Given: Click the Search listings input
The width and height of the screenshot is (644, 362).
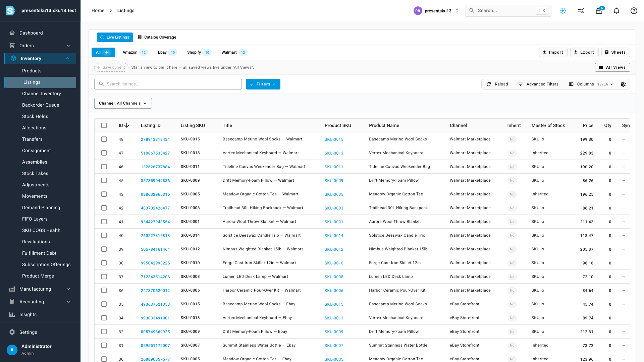Looking at the screenshot, I should point(168,84).
